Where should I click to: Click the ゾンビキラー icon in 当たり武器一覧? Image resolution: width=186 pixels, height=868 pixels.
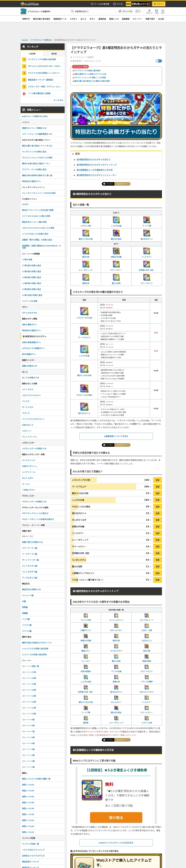click(x=146, y=251)
